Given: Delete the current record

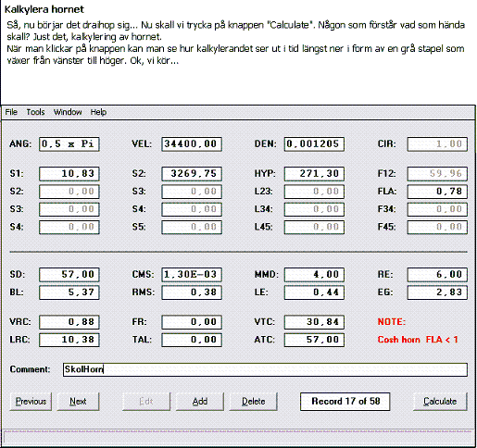Looking at the screenshot, I should (x=253, y=402).
